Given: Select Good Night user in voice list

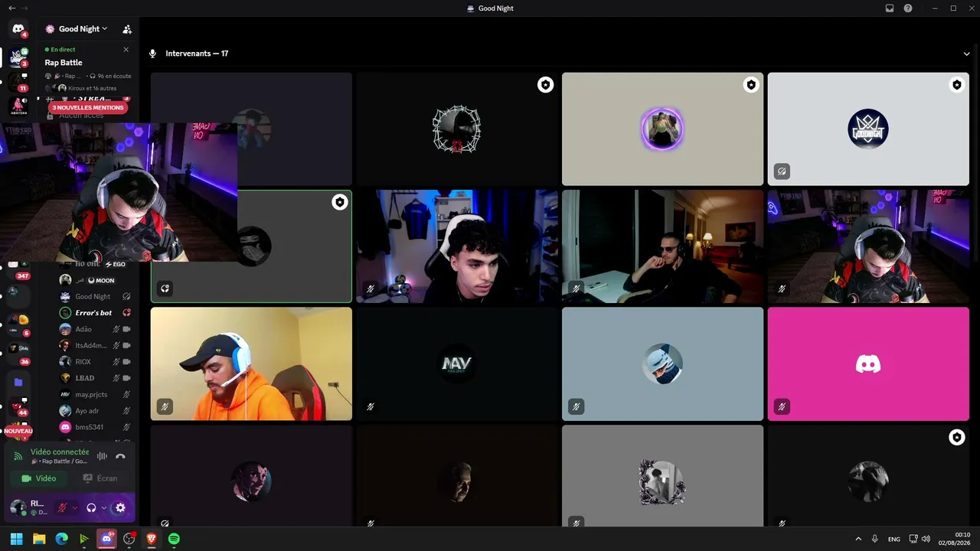Looking at the screenshot, I should click(x=96, y=296).
